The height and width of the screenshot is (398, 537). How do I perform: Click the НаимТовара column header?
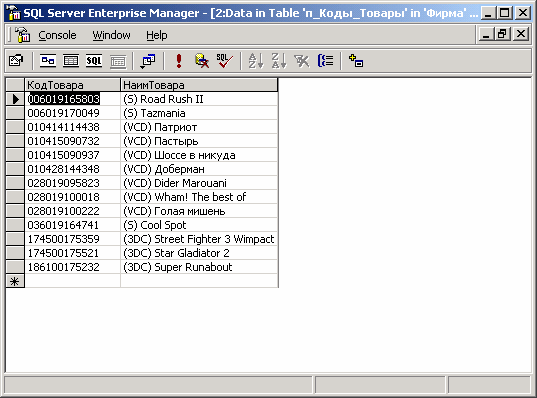(x=199, y=85)
